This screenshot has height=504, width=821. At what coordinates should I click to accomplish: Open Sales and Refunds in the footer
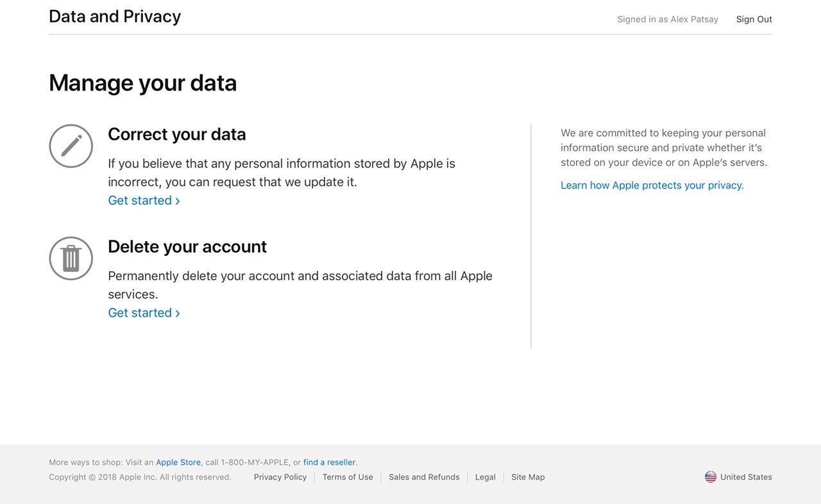424,477
